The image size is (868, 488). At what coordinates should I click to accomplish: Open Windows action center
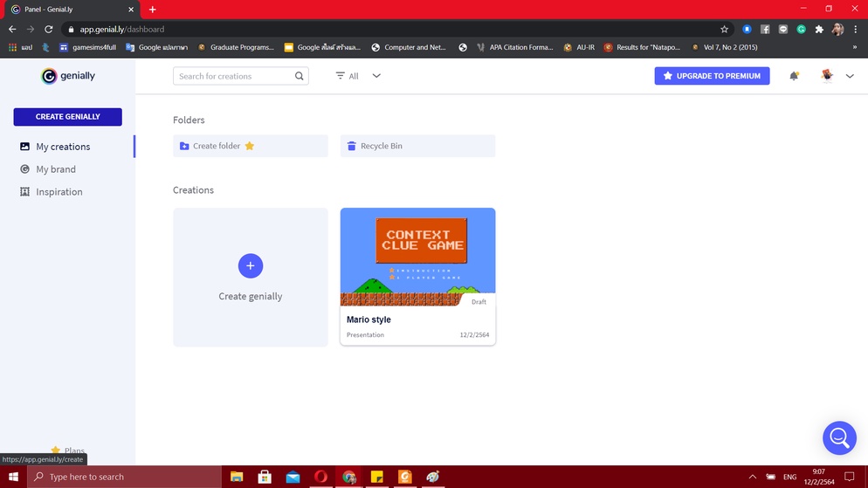pyautogui.click(x=849, y=477)
